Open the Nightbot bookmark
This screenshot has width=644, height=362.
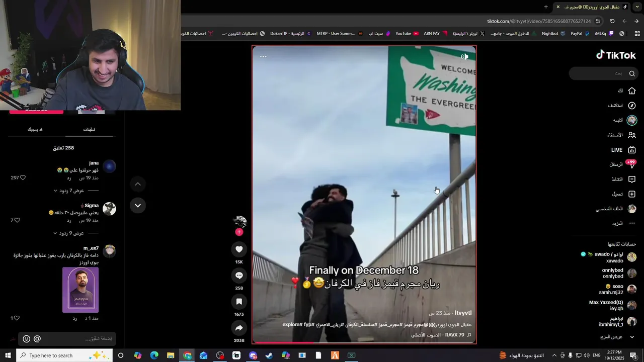click(553, 34)
